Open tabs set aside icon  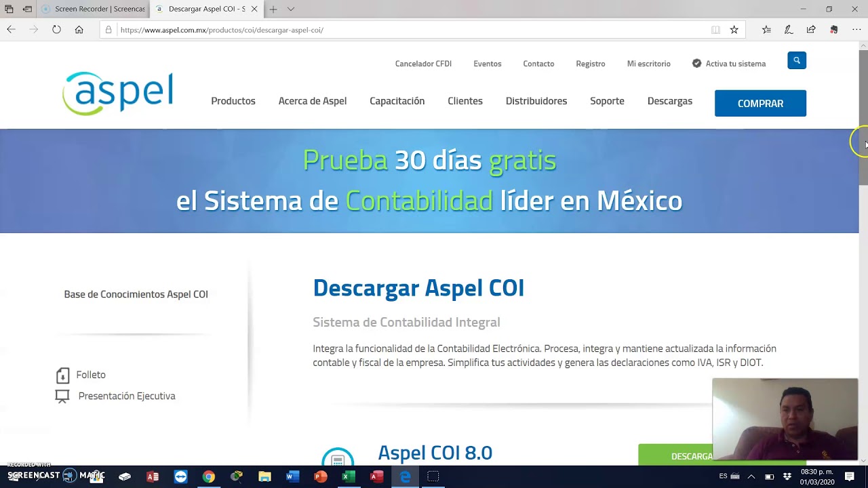coord(9,9)
